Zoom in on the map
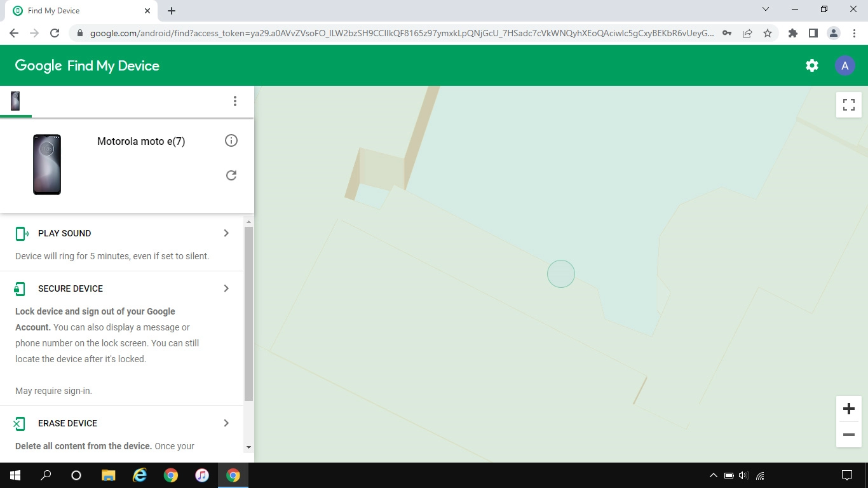The image size is (868, 488). pos(848,409)
